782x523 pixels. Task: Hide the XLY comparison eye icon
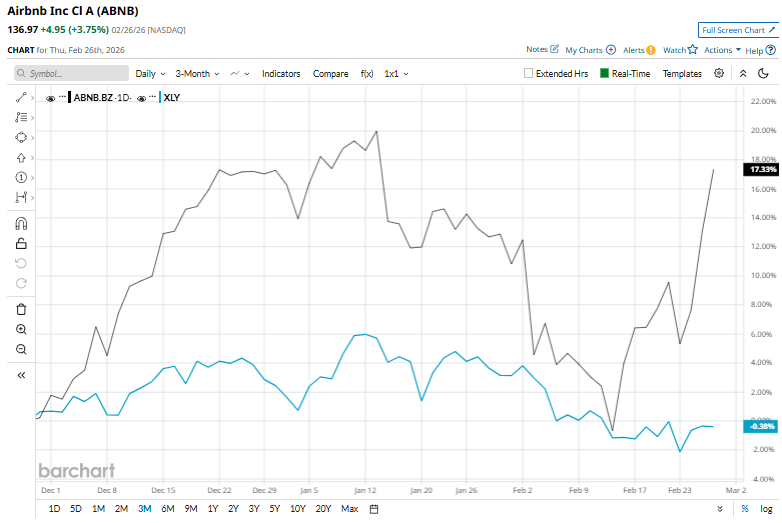tap(141, 98)
